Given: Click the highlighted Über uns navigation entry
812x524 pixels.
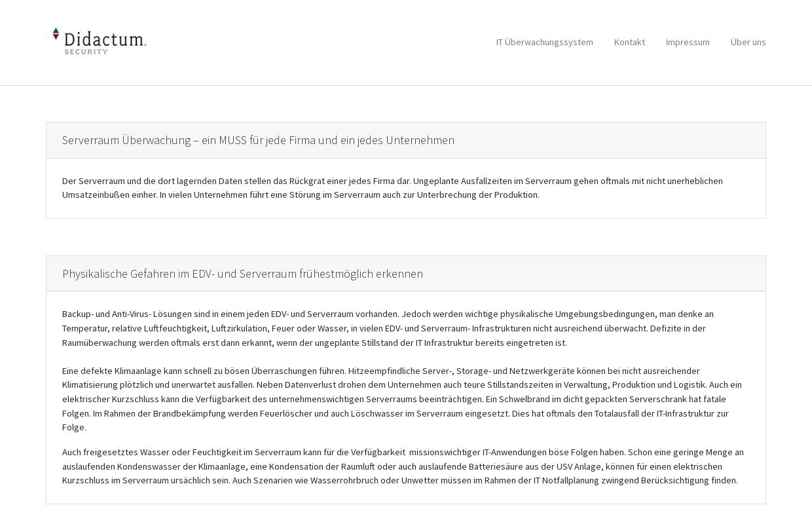Looking at the screenshot, I should (748, 42).
